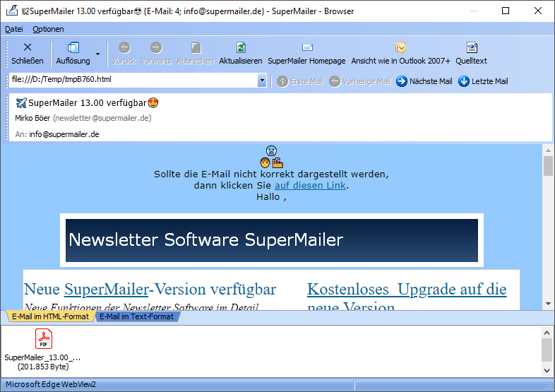Open the Optionen menu

(x=48, y=29)
